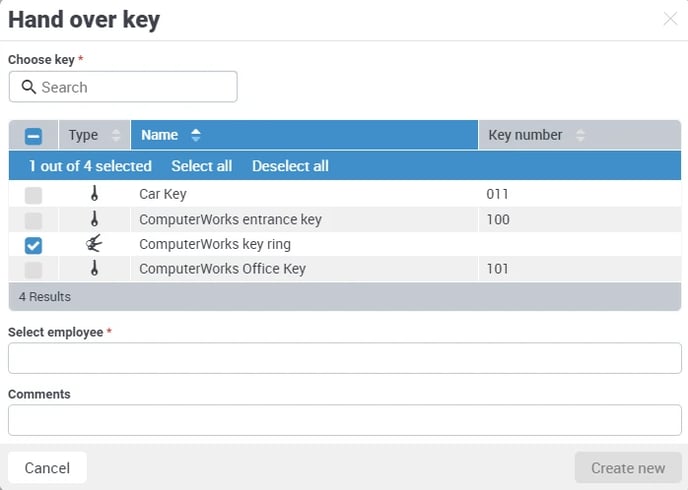The height and width of the screenshot is (490, 688).
Task: Check the ComputerWorks Office Key checkbox
Action: tap(33, 270)
